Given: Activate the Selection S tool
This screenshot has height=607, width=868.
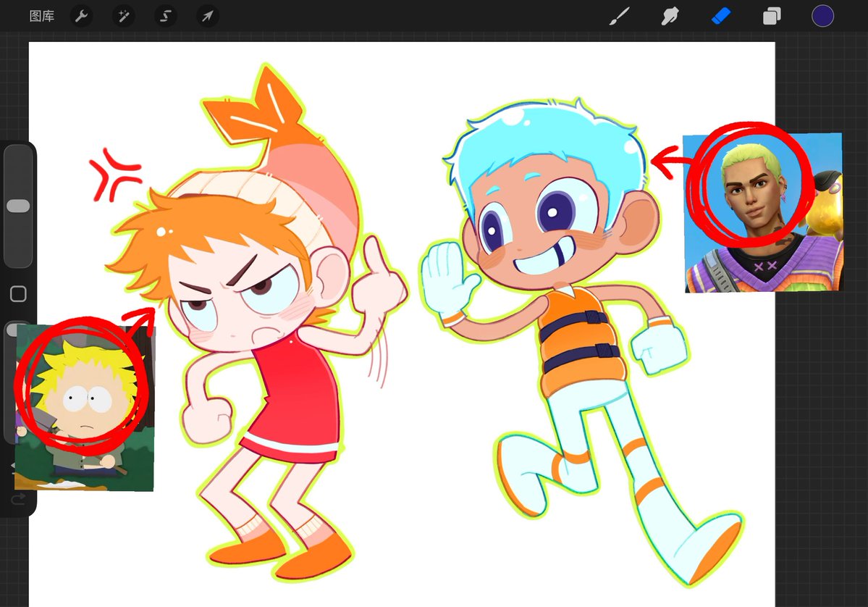Looking at the screenshot, I should point(166,16).
